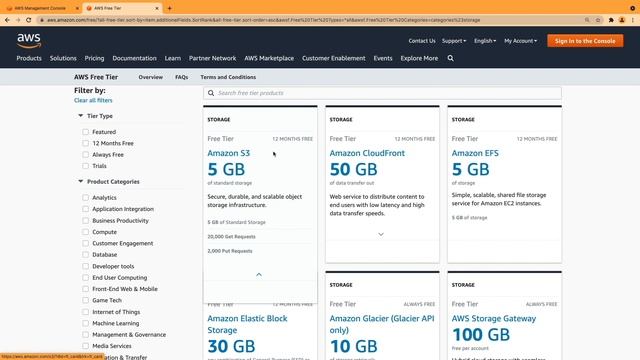Check the Game Tech category
This screenshot has width=640, height=360.
point(85,300)
